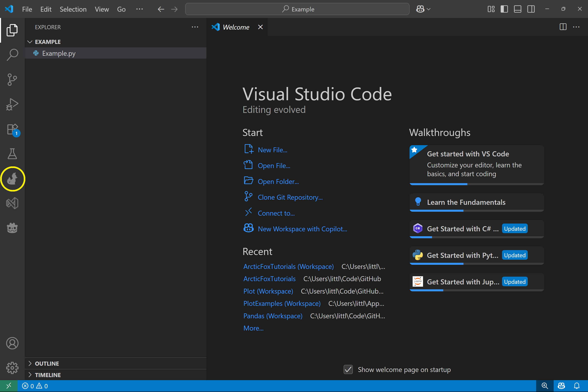Open the Godot robot icon view in activity bar
This screenshot has width=588, height=392.
[12, 228]
